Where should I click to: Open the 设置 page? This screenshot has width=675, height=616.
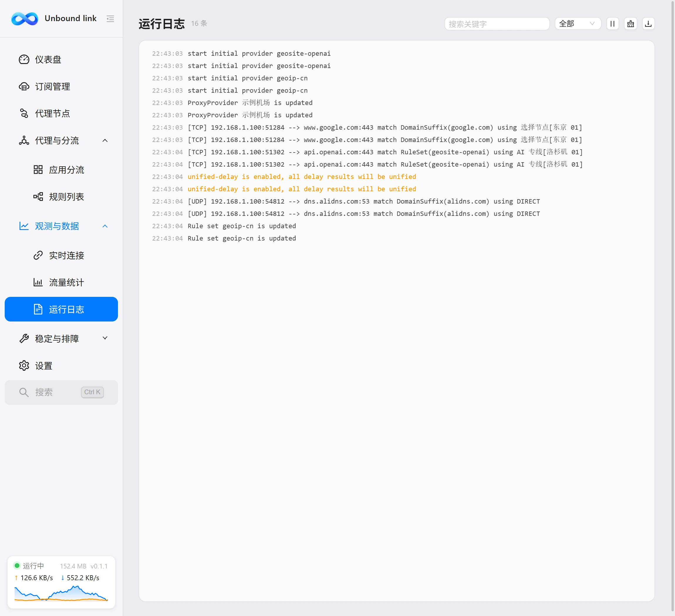[x=61, y=365]
